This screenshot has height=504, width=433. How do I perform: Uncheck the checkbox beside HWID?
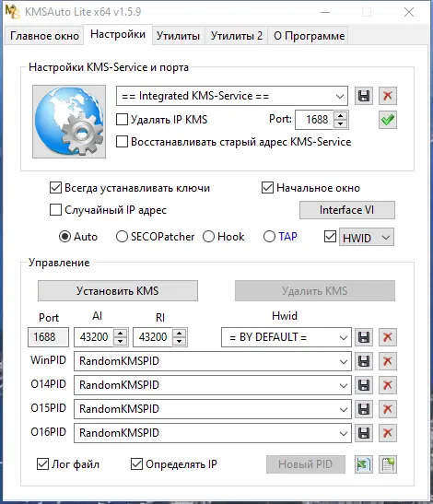[x=330, y=237]
